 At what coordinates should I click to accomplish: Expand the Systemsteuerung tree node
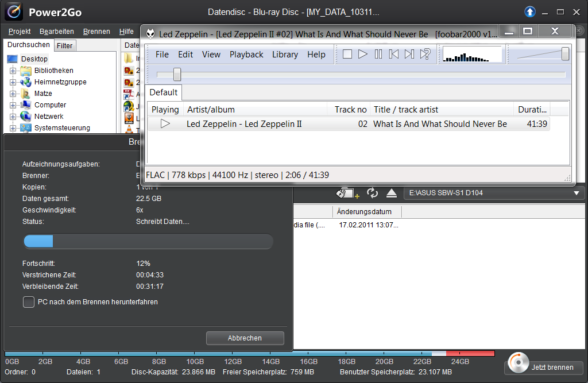click(x=13, y=128)
